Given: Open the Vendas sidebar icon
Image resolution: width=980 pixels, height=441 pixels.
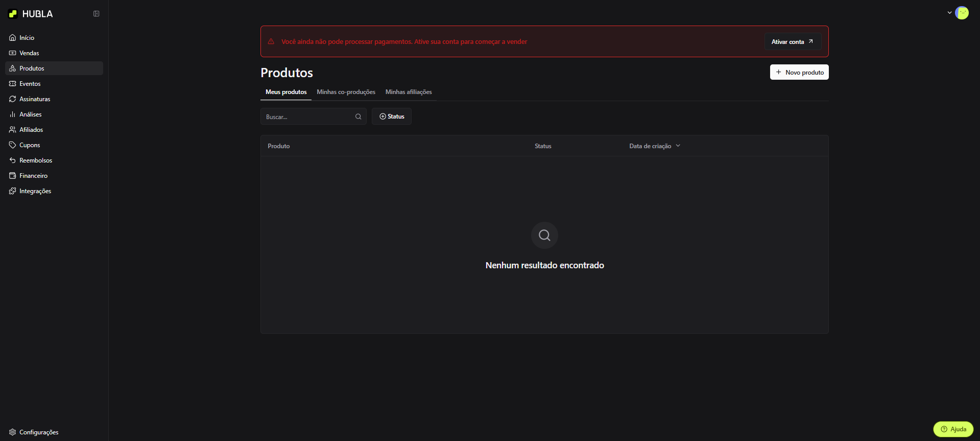Looking at the screenshot, I should [x=13, y=53].
